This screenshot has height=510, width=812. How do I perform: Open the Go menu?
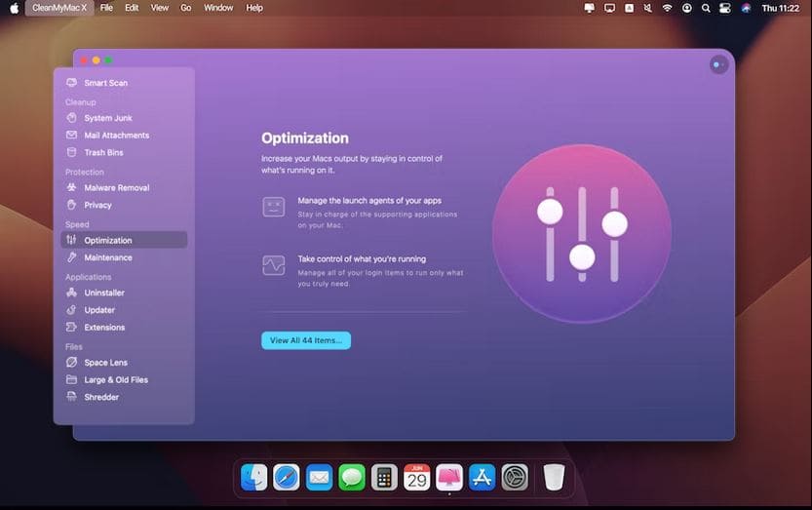186,8
